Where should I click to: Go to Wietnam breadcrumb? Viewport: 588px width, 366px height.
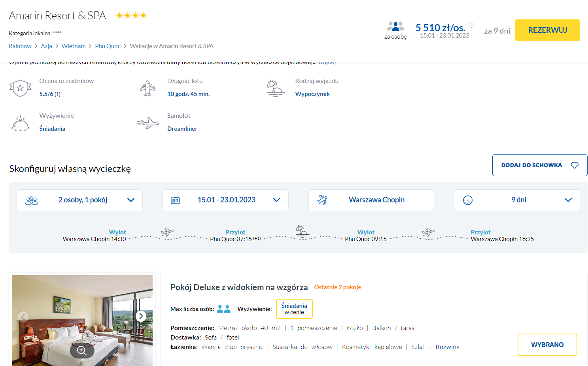pos(74,46)
